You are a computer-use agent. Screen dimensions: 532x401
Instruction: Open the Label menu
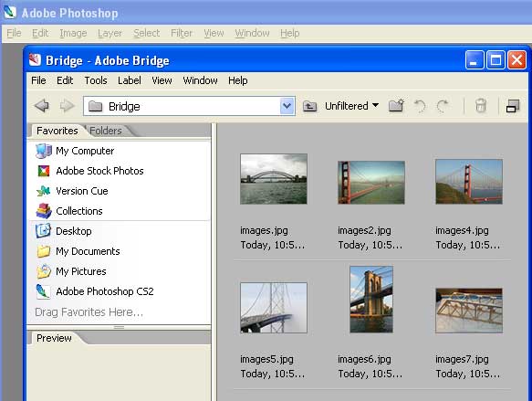pos(130,80)
